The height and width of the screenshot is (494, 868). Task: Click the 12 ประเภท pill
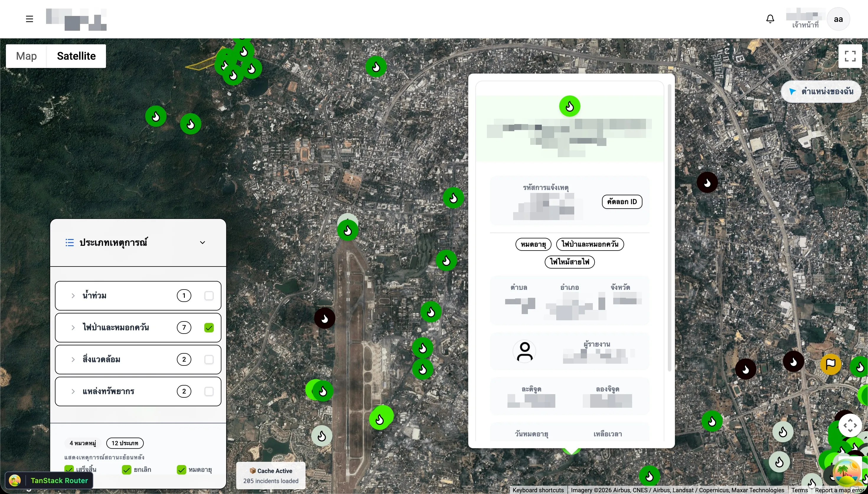click(125, 443)
